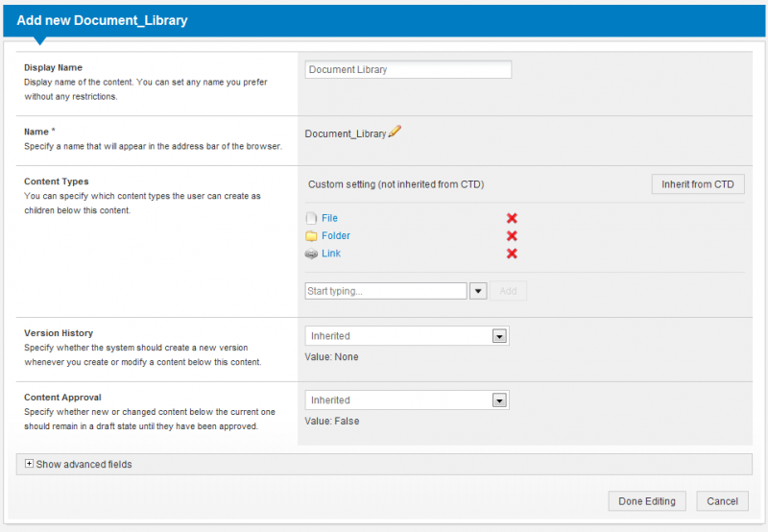Focus the Display Name text field
The height and width of the screenshot is (532, 768).
click(408, 69)
